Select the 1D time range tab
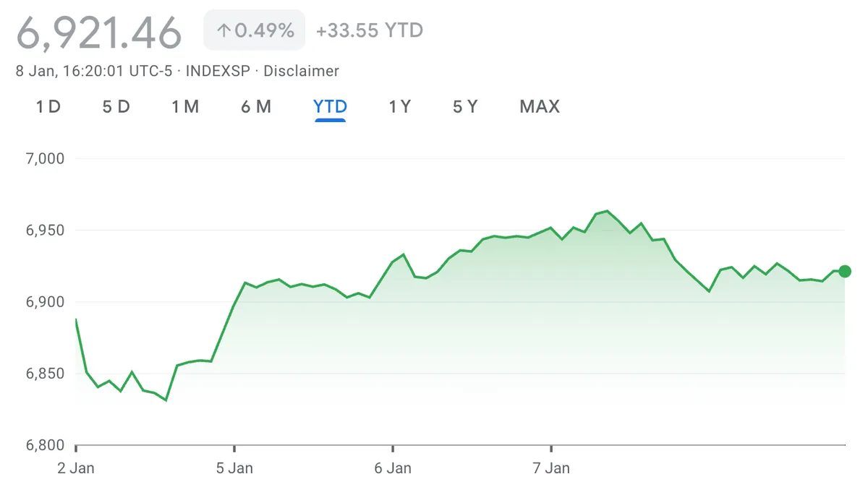 tap(47, 106)
